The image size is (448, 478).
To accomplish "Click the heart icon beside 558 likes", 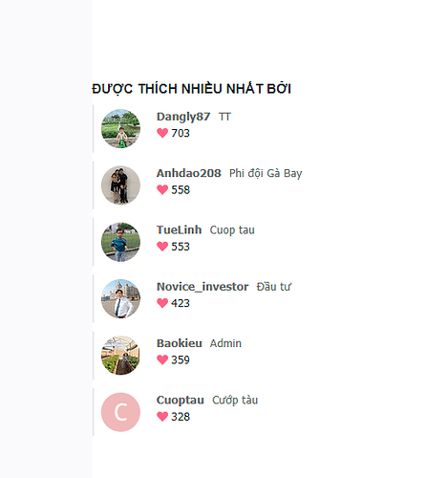I will click(162, 189).
